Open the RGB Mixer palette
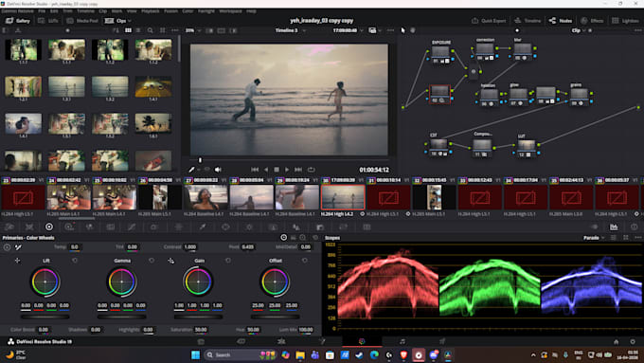This screenshot has height=363, width=644. (89, 227)
